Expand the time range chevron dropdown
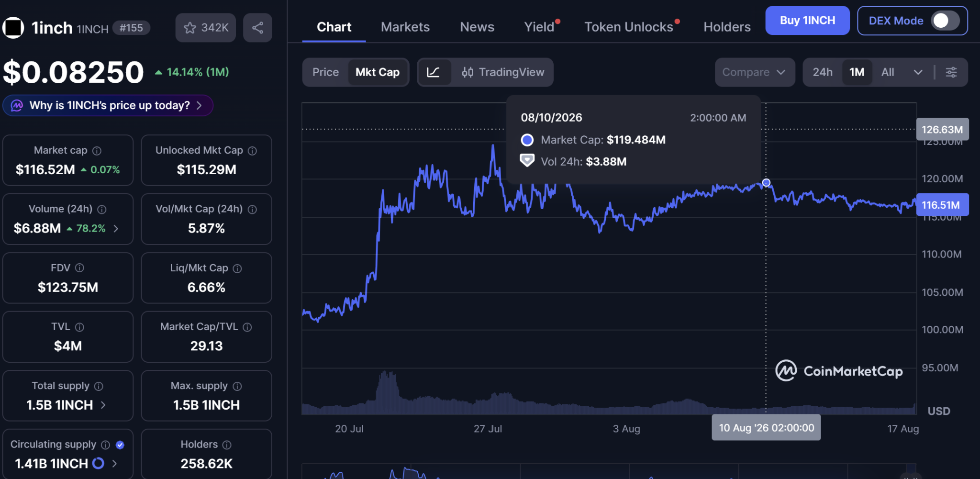 click(918, 72)
